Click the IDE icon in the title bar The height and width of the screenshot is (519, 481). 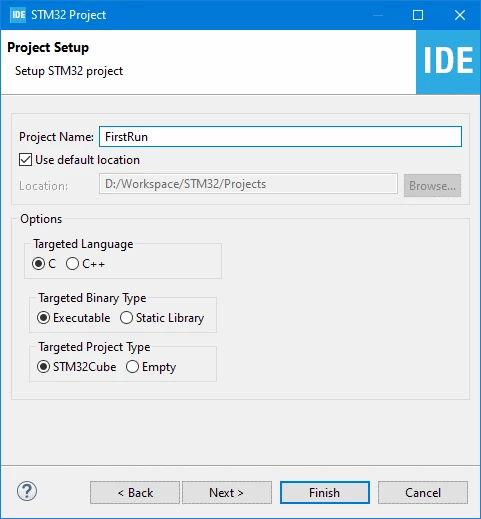pos(18,15)
